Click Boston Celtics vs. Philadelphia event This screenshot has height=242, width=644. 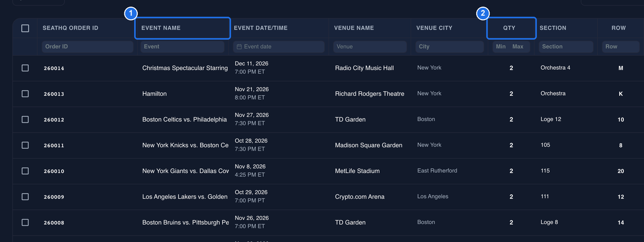pos(185,119)
